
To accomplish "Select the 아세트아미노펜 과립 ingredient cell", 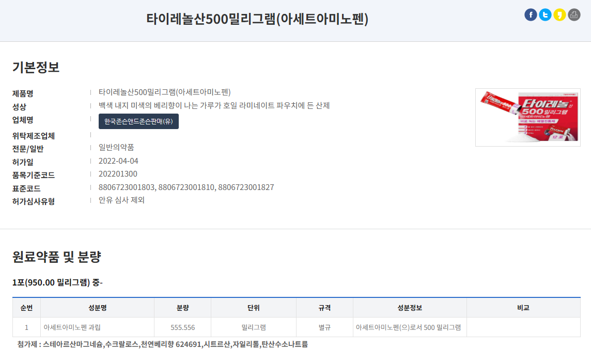I will point(97,327).
